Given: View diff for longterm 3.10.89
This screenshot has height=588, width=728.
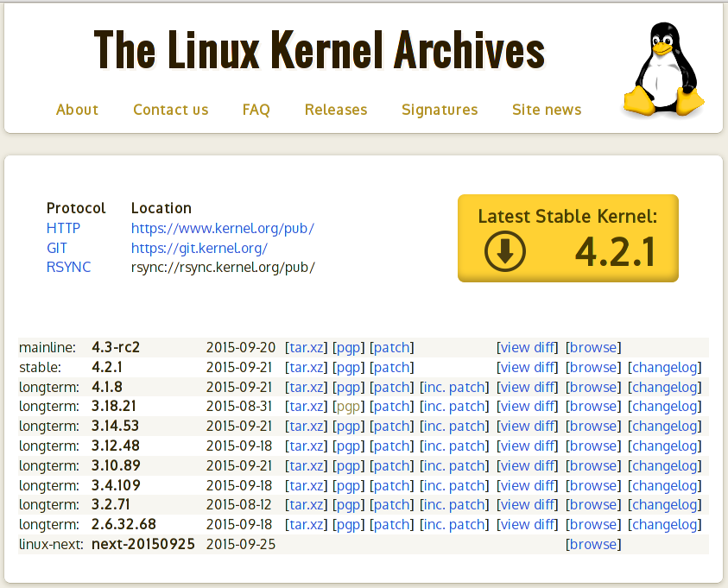Looking at the screenshot, I should tap(527, 465).
